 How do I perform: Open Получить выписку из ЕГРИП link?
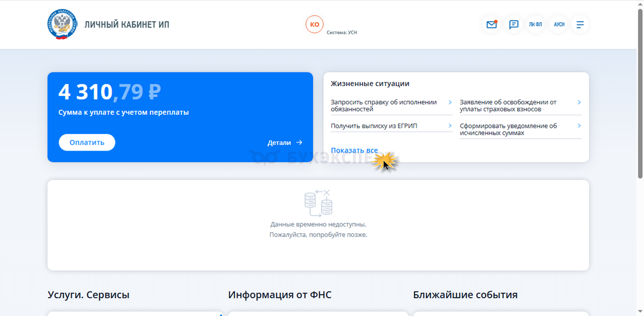pos(374,126)
